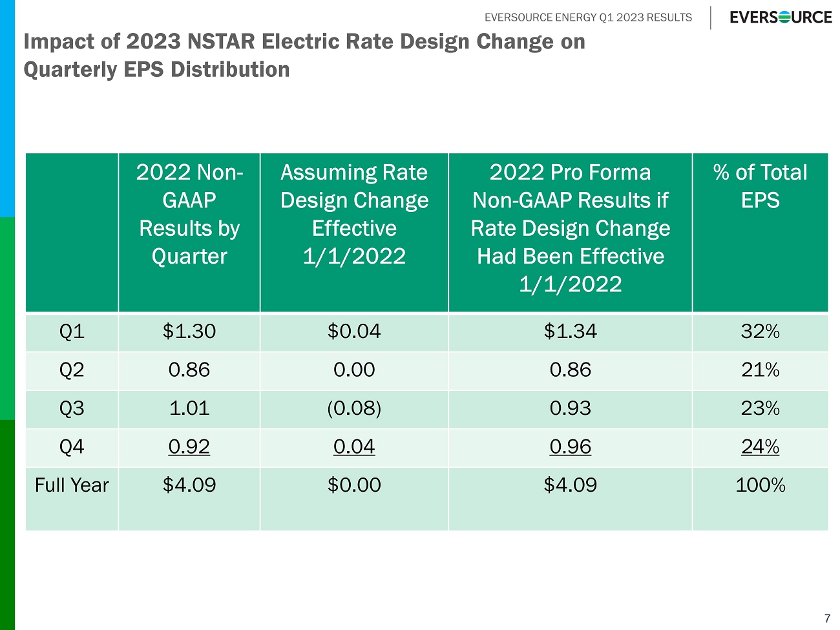This screenshot has height=630, width=840.
Task: Click the 'Assuming Rate Design Change Effective' header
Action: pyautogui.click(x=354, y=215)
